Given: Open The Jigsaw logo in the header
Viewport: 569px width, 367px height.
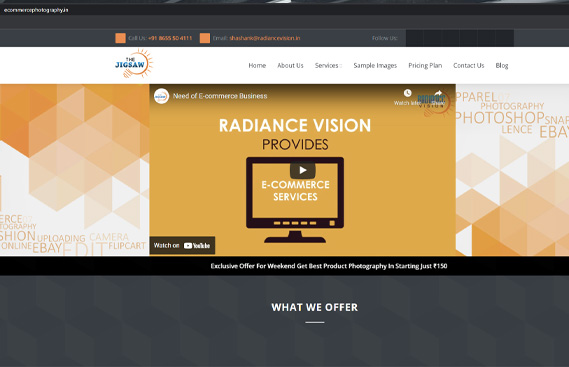Looking at the screenshot, I should coord(134,64).
